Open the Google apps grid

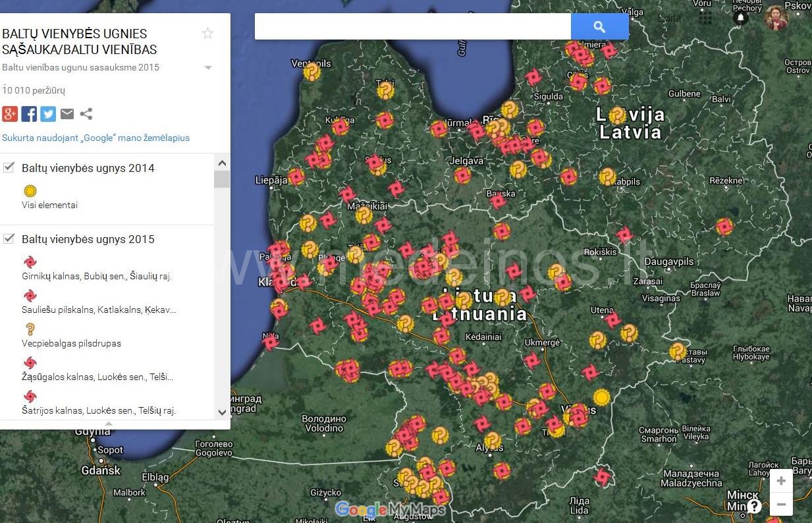coord(705,18)
